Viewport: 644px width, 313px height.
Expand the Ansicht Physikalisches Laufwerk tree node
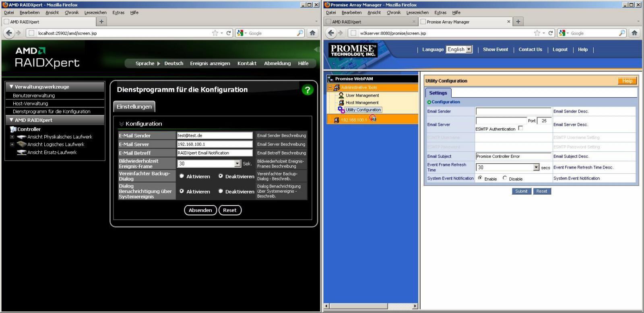12,137
